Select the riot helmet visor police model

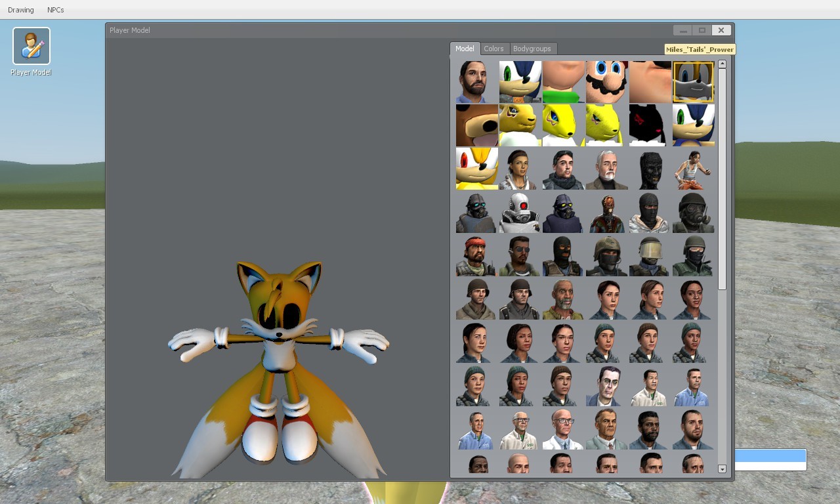(650, 255)
